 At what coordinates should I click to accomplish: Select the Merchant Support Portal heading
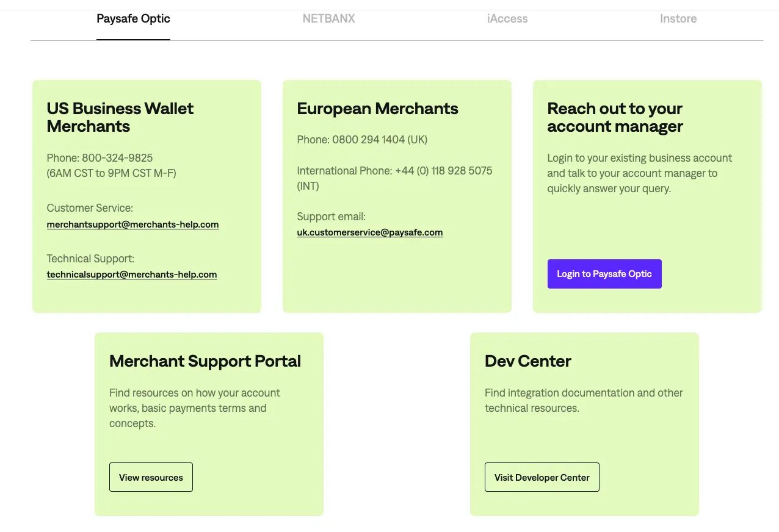click(205, 361)
